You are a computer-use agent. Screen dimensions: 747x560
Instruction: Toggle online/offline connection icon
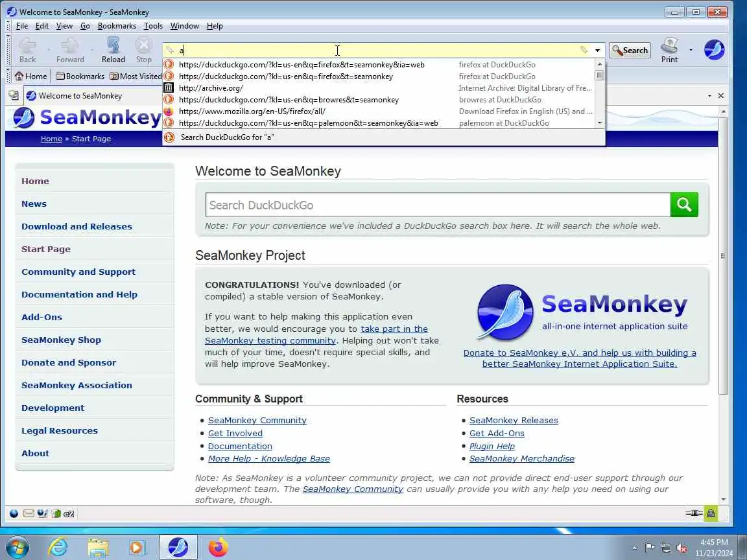point(694,513)
